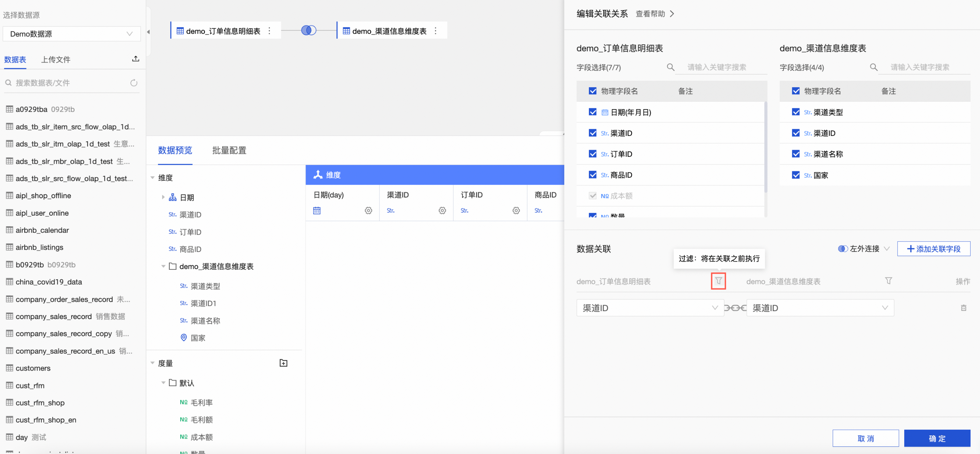This screenshot has height=454, width=980.
Task: Uncheck 渠道名称 field checkbox
Action: 796,153
